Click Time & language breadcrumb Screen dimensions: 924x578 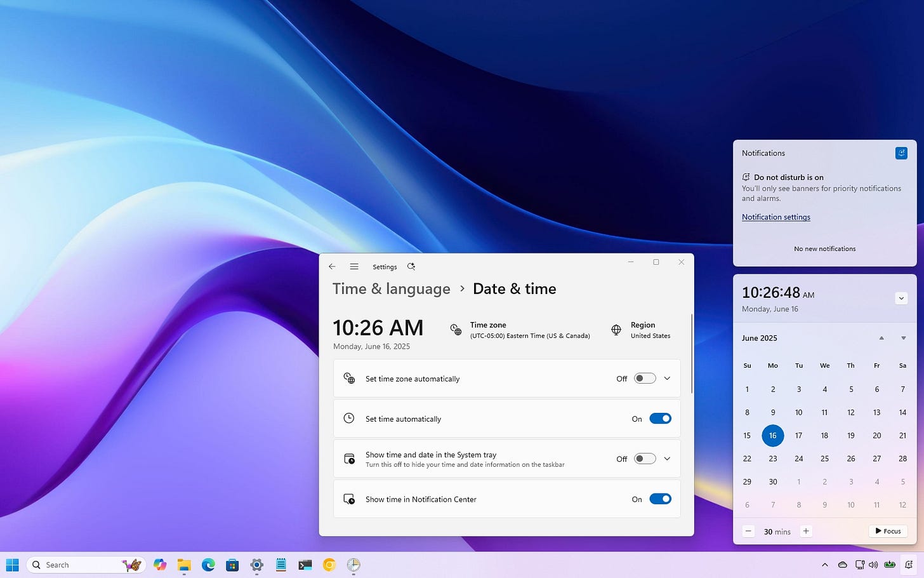pyautogui.click(x=392, y=289)
